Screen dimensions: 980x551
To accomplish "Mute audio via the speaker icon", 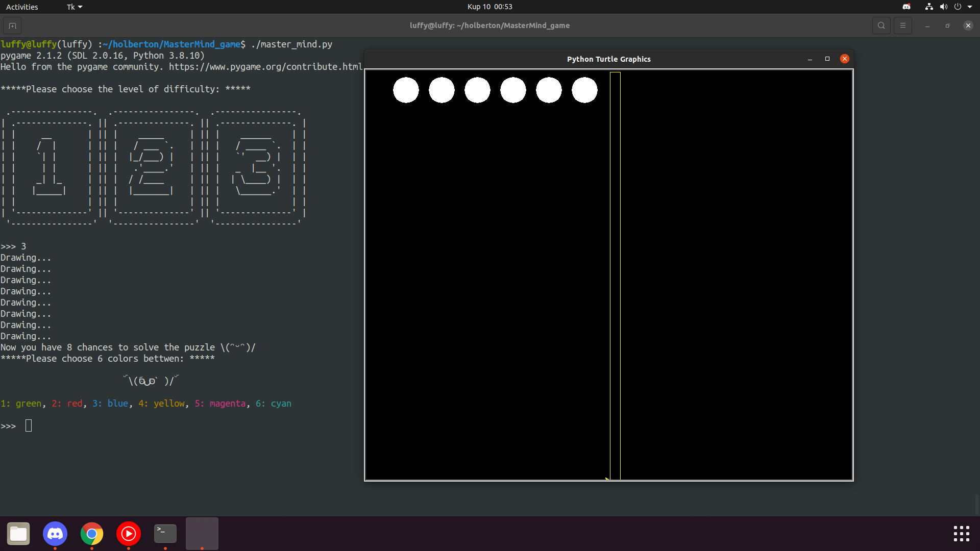I will click(x=944, y=7).
